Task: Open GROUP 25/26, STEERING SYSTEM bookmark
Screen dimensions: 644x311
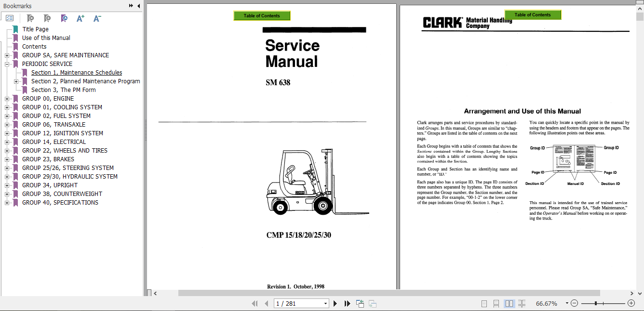Action: coord(68,168)
